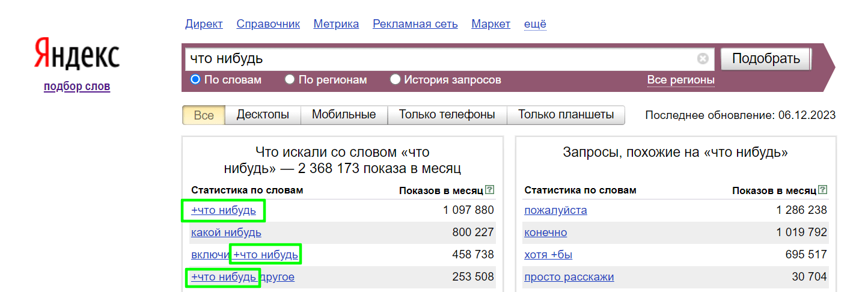Click the value 253 508
This screenshot has width=868, height=292.
click(x=473, y=277)
